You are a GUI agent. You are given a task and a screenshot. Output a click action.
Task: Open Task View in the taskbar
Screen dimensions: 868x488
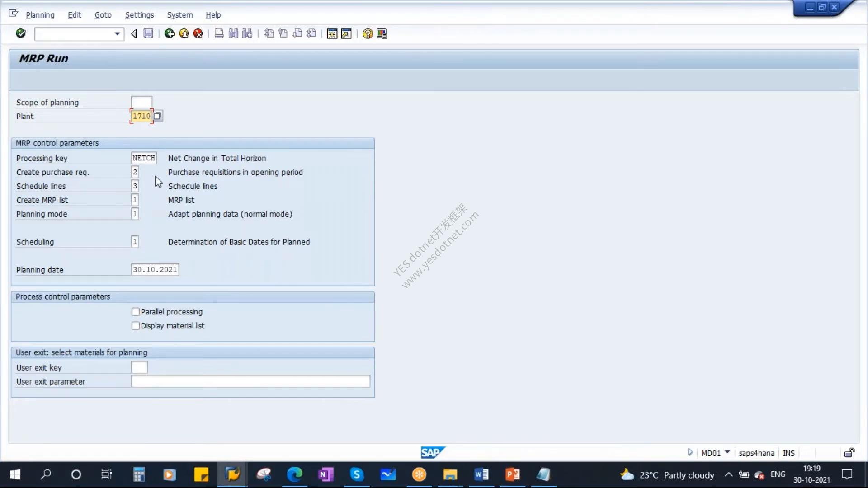[x=106, y=474]
